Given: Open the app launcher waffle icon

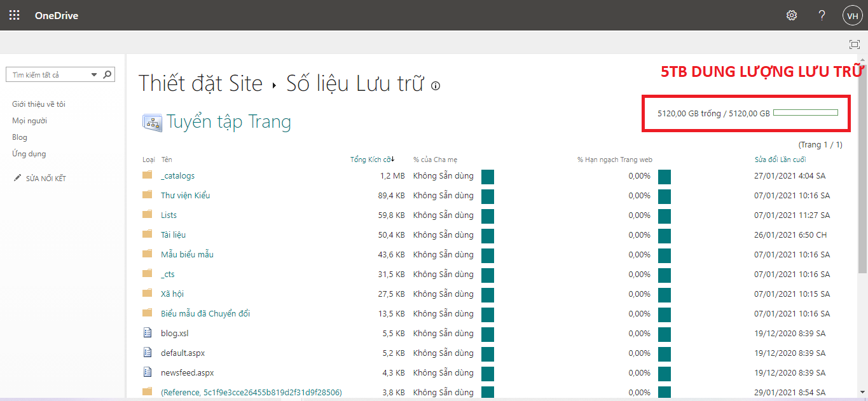Looking at the screenshot, I should [x=14, y=15].
